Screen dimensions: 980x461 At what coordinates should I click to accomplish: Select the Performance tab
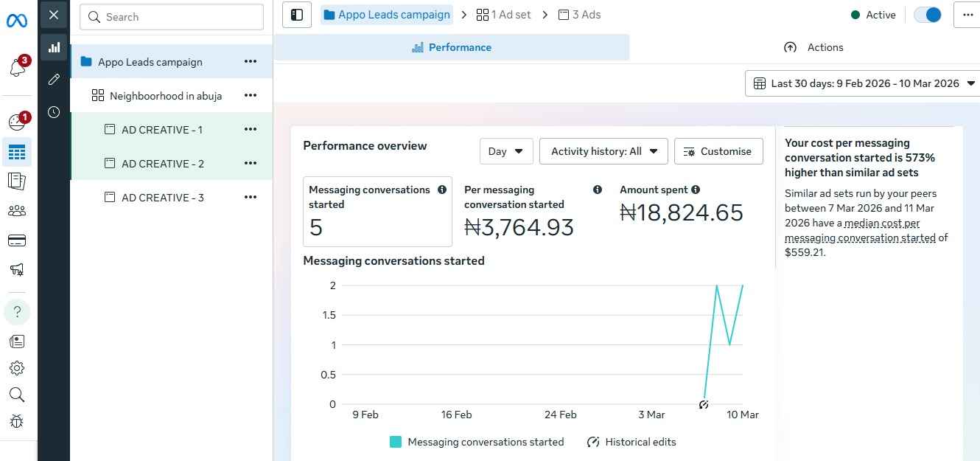coord(452,47)
